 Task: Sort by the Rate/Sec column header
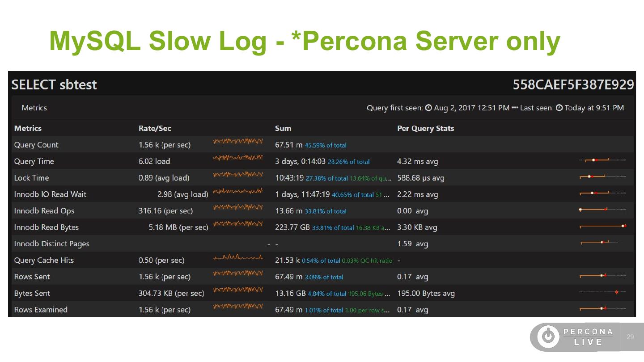tap(155, 128)
